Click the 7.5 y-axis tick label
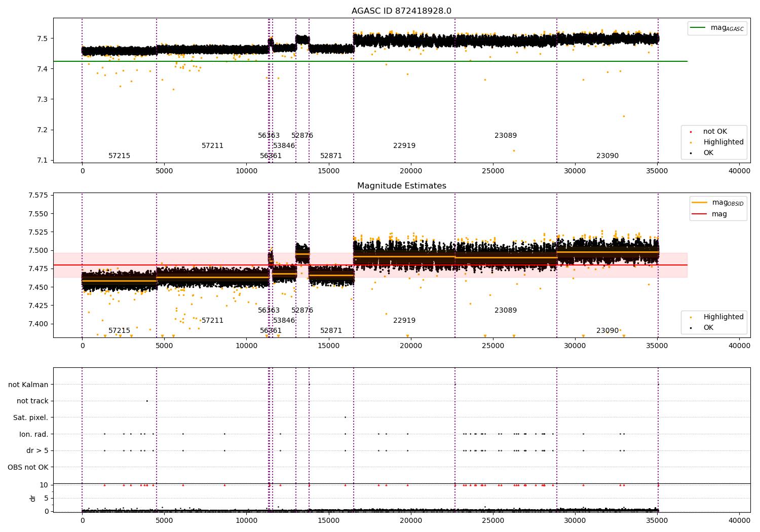760x532 pixels. pyautogui.click(x=43, y=39)
